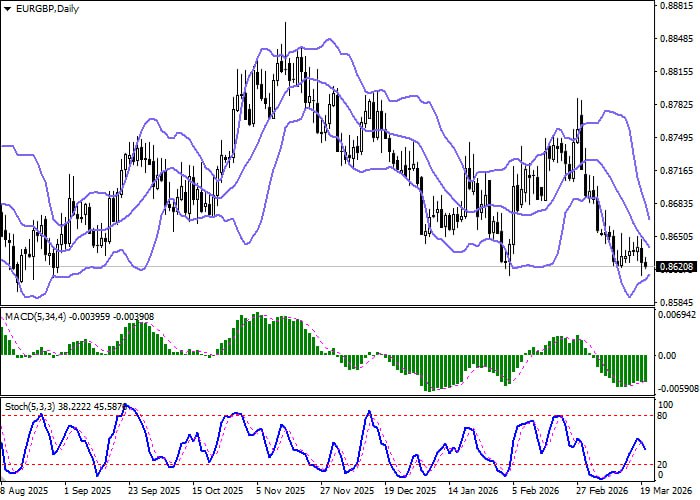Click the 8 Aug 2025 date marker
700x500 pixels.
tap(25, 491)
